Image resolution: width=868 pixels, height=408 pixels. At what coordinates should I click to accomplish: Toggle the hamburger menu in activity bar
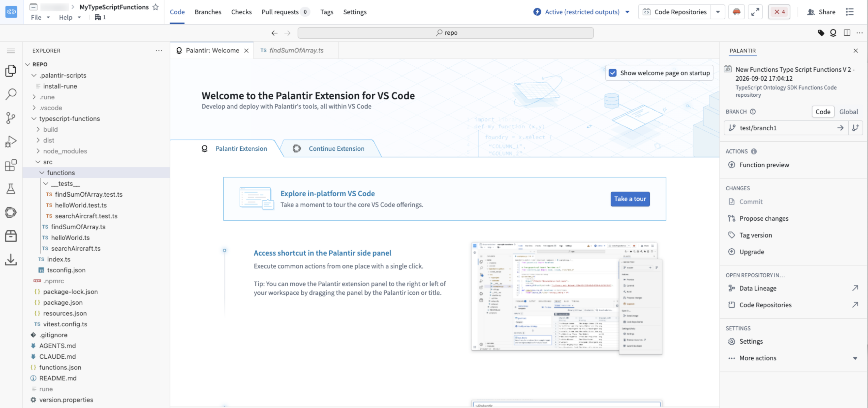[11, 51]
